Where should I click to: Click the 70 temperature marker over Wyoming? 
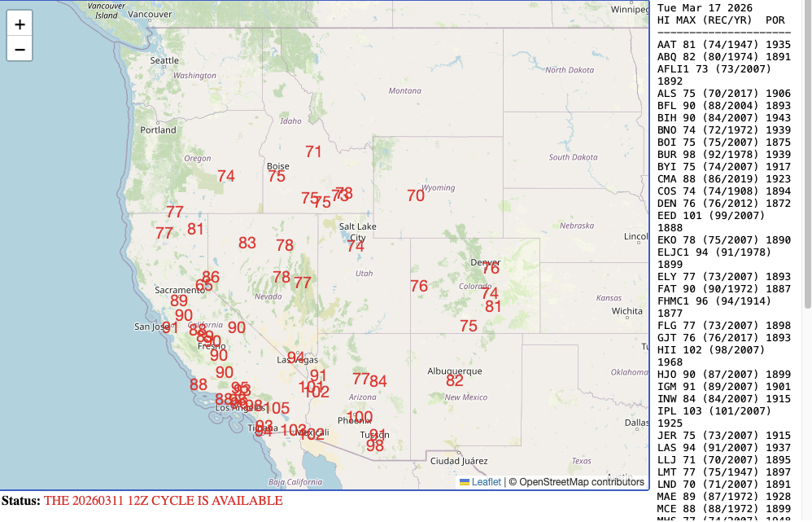(416, 195)
